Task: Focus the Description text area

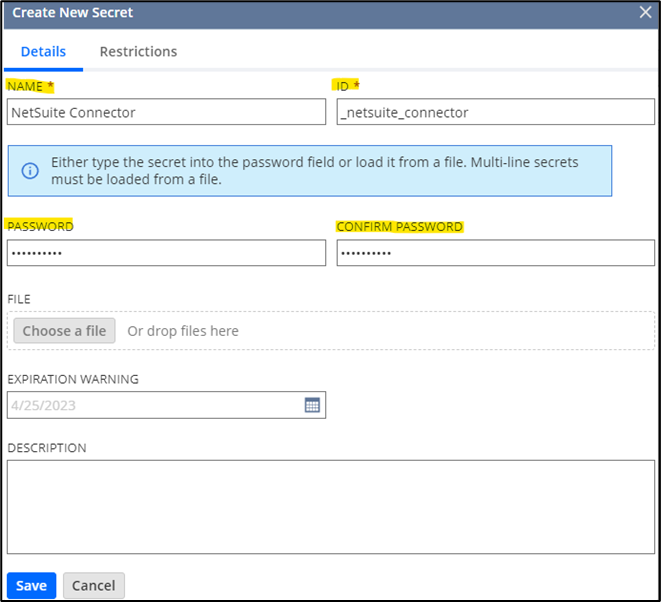Action: point(330,506)
